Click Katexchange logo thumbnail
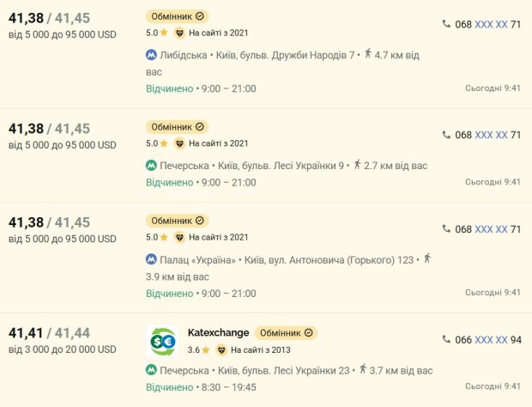The width and height of the screenshot is (532, 407). pyautogui.click(x=162, y=341)
